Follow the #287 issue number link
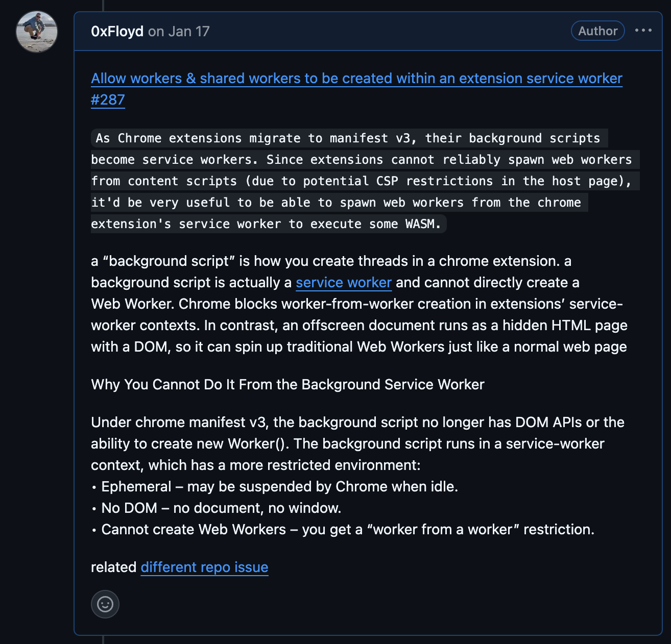The height and width of the screenshot is (644, 671). click(x=108, y=100)
